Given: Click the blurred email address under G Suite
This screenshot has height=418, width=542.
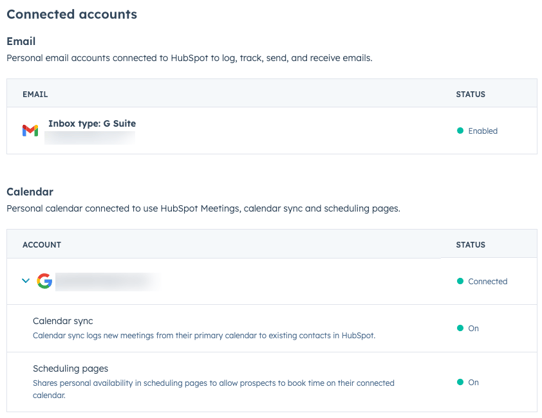Looking at the screenshot, I should 90,137.
